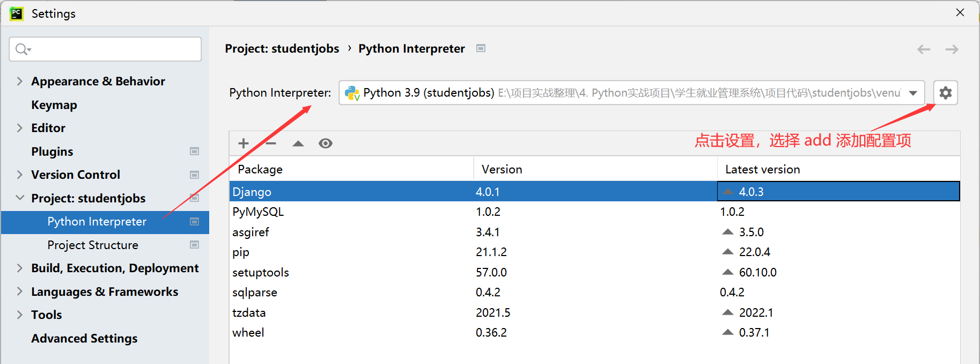Click the Latest version column header

tap(762, 169)
